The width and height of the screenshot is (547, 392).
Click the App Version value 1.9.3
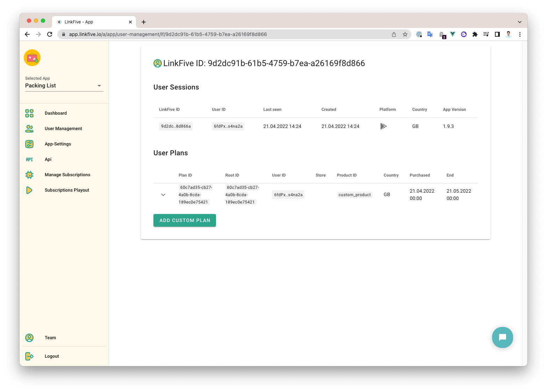tap(448, 126)
